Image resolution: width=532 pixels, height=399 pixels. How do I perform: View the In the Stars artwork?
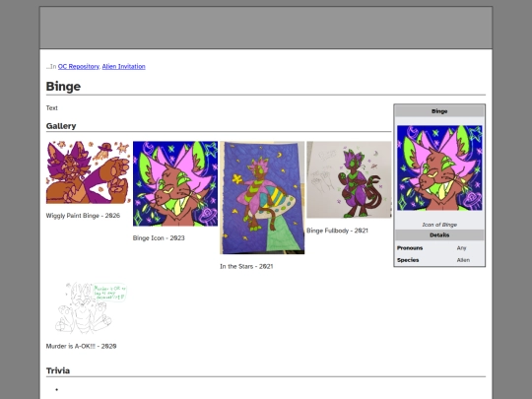coord(262,197)
